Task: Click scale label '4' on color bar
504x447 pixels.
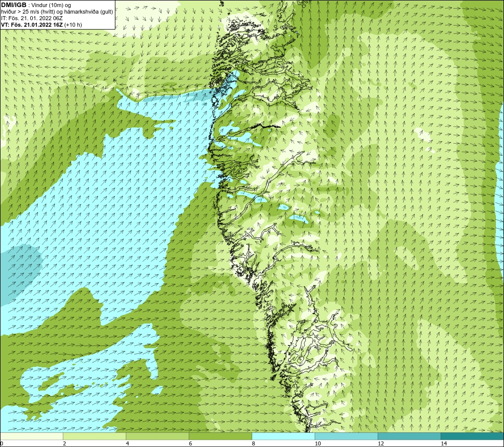Action: tap(128, 443)
